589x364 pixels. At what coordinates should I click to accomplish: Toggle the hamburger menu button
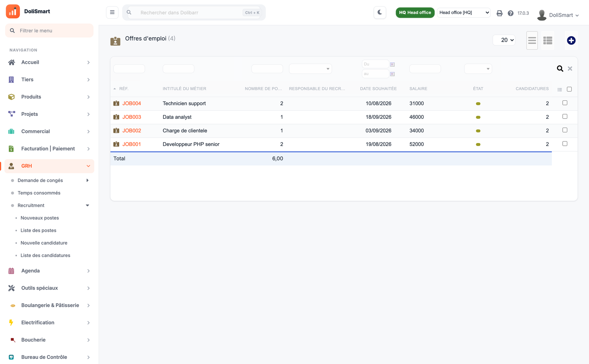112,12
